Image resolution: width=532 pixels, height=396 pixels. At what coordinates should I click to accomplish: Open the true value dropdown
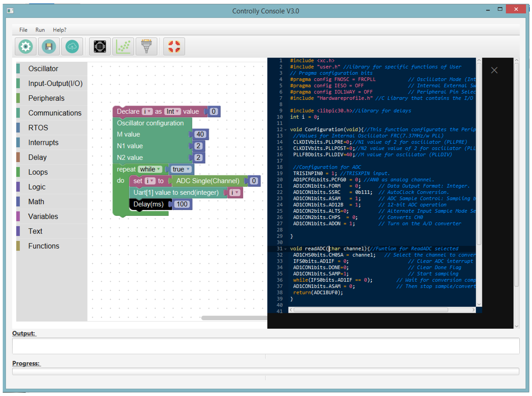click(181, 169)
